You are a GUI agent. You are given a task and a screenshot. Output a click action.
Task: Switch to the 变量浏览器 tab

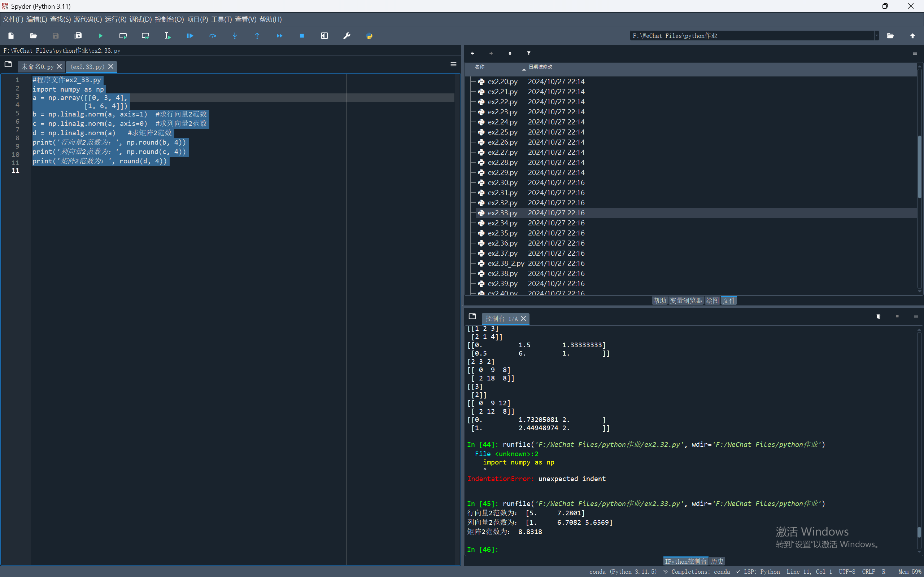(686, 301)
